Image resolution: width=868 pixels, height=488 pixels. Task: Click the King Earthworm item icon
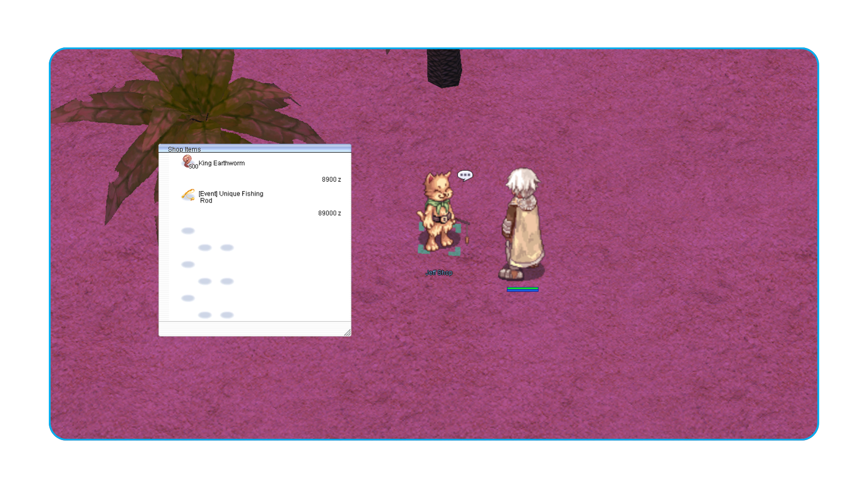[187, 161]
